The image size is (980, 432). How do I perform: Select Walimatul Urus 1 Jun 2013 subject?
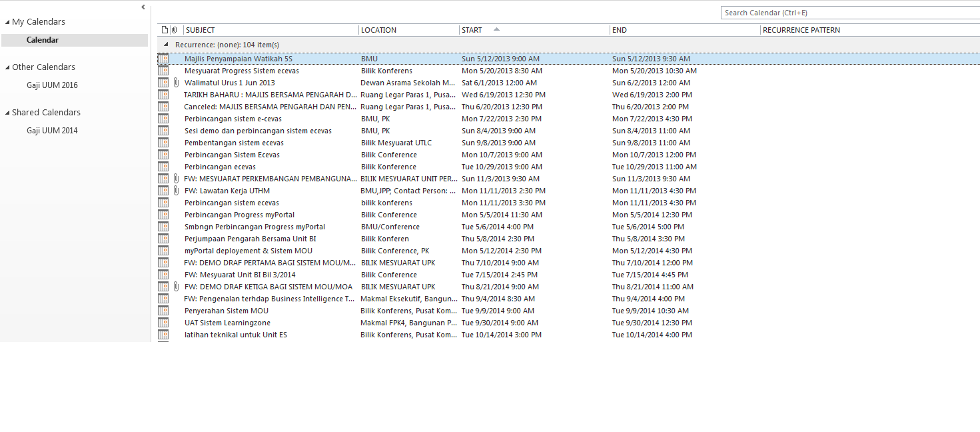[x=229, y=83]
